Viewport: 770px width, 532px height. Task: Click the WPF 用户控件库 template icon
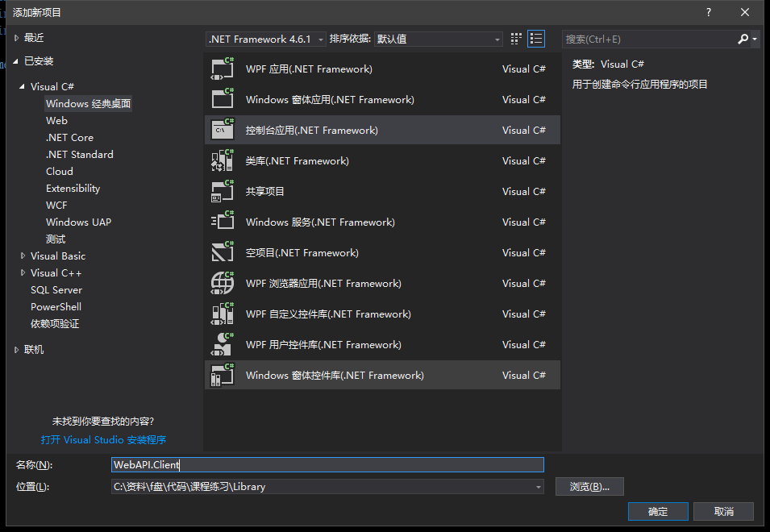(x=223, y=344)
